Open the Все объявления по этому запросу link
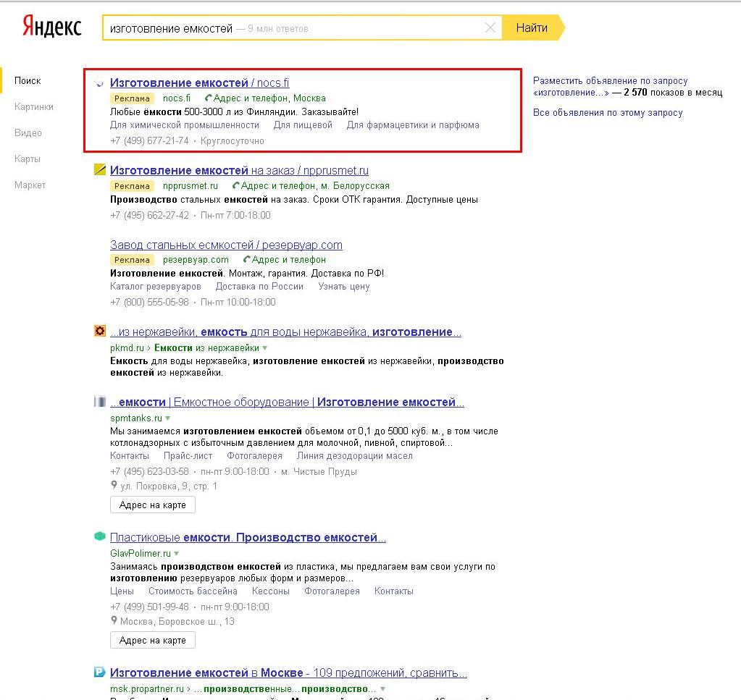The height and width of the screenshot is (700, 741). point(608,113)
